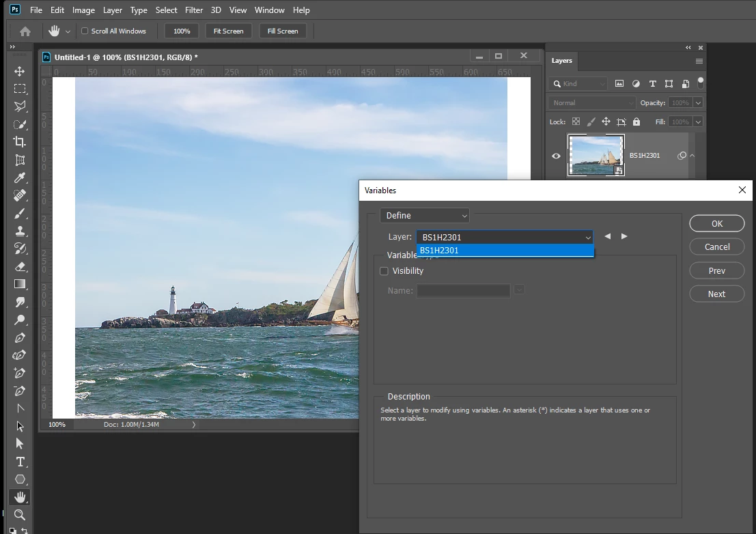Select the Clone Stamp tool

point(20,231)
